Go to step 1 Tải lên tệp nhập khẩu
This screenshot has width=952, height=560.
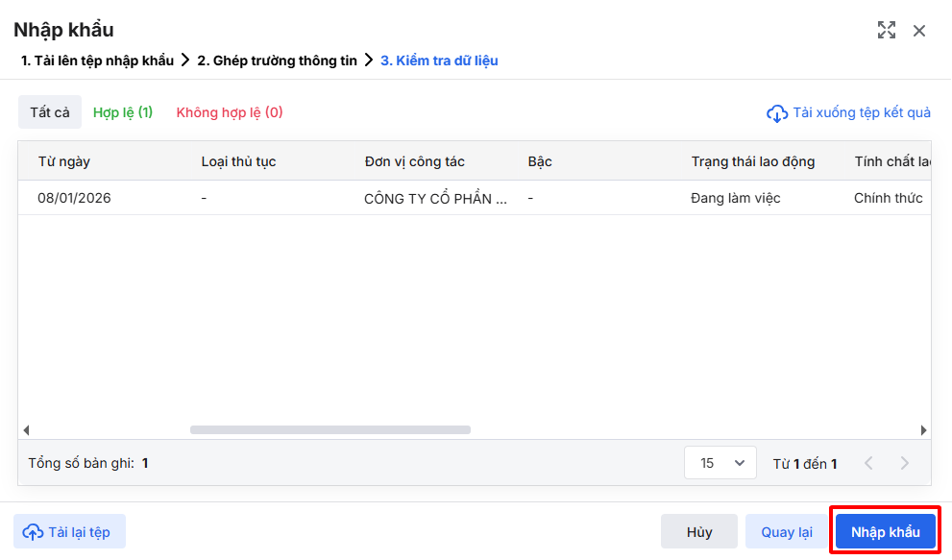(97, 61)
